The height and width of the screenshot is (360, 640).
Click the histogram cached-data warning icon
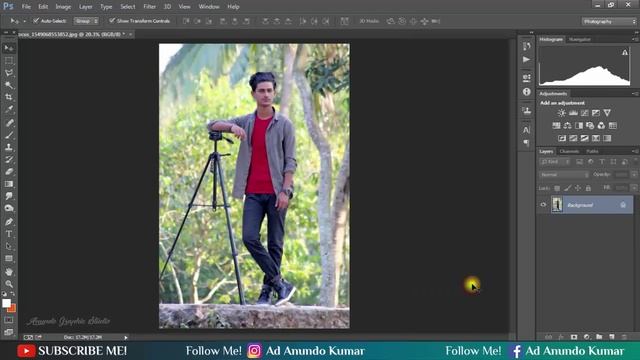(625, 52)
